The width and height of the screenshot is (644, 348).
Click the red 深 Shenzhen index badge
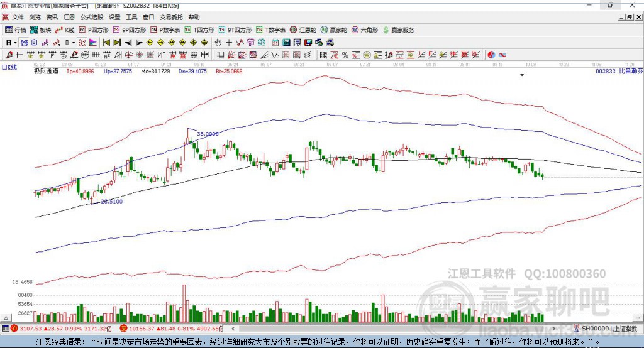pos(124,329)
